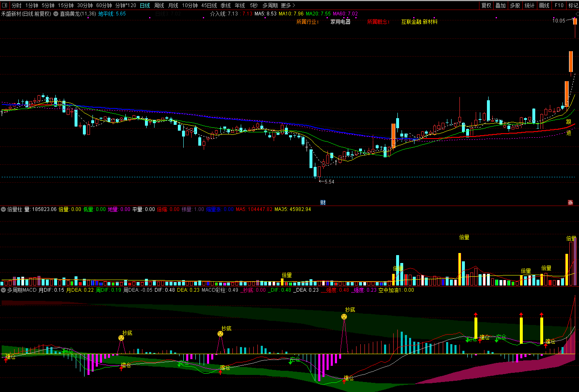Image resolution: width=579 pixels, height=392 pixels.
Task: Open the 多周期MACD indicator dropdown arrow
Action: point(3,290)
